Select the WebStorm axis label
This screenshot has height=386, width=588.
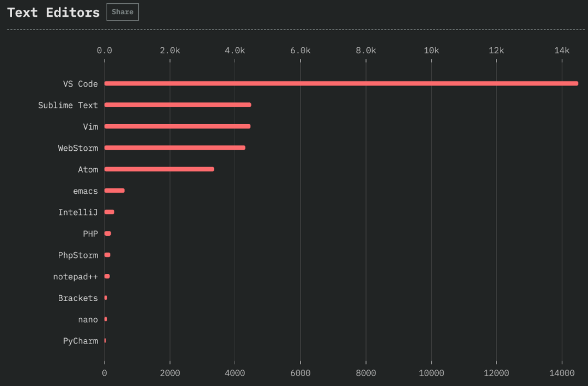pyautogui.click(x=78, y=148)
